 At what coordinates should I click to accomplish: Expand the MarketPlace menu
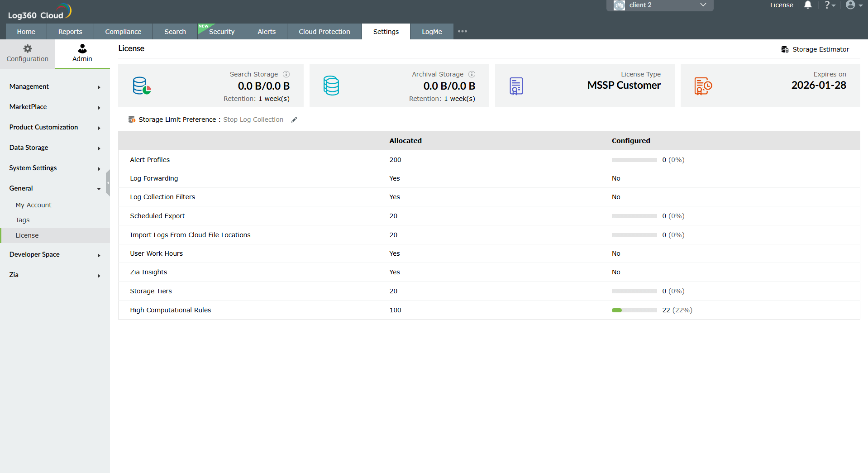pos(55,107)
